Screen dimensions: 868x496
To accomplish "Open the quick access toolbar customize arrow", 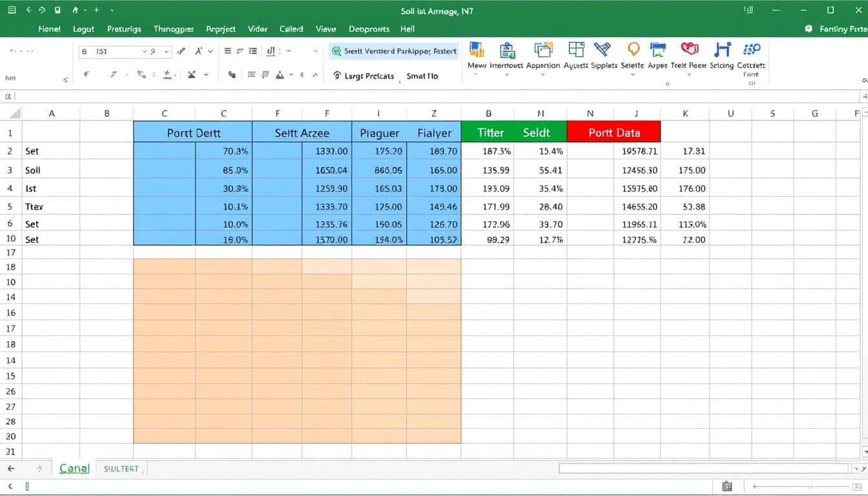I will 112,11.
